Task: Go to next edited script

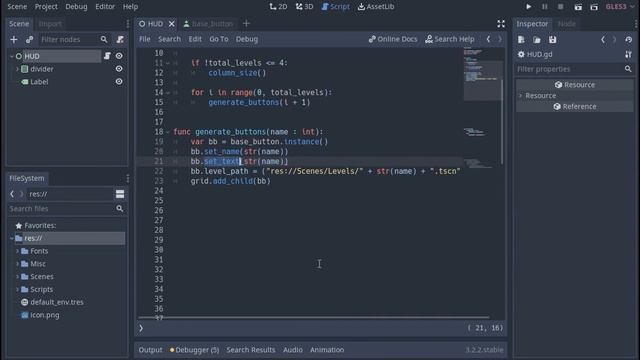Action: (x=500, y=39)
